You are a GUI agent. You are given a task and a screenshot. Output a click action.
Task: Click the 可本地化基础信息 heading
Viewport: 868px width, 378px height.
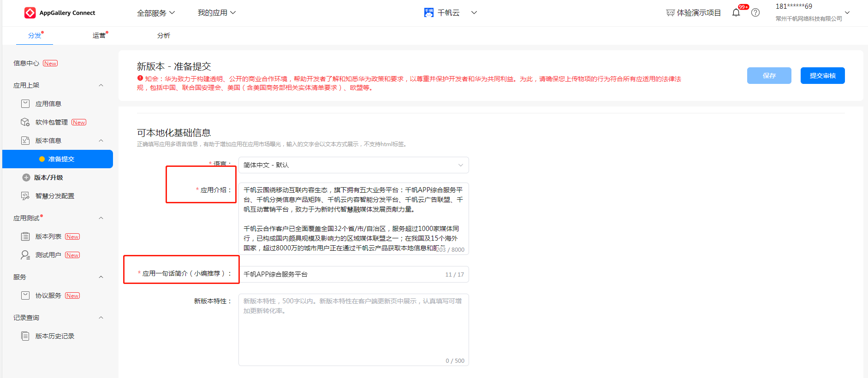pos(174,133)
